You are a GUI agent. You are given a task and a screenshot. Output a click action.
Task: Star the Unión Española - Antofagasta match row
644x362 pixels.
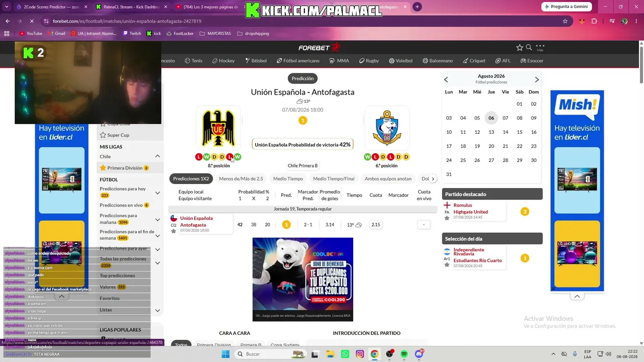tap(174, 231)
